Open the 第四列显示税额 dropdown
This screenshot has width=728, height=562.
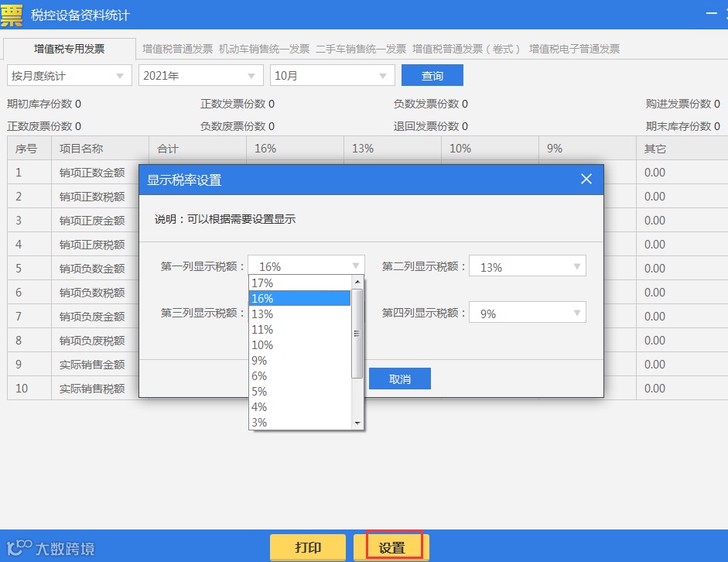(x=528, y=313)
